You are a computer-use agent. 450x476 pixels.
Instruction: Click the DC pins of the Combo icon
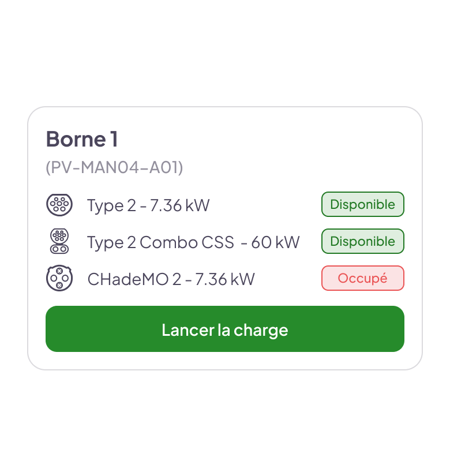pos(59,249)
